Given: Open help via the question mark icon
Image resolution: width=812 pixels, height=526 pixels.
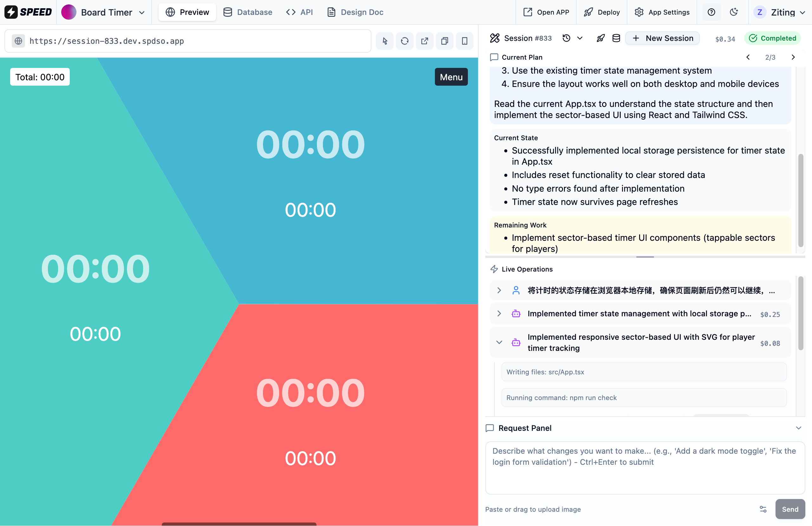Looking at the screenshot, I should (711, 12).
